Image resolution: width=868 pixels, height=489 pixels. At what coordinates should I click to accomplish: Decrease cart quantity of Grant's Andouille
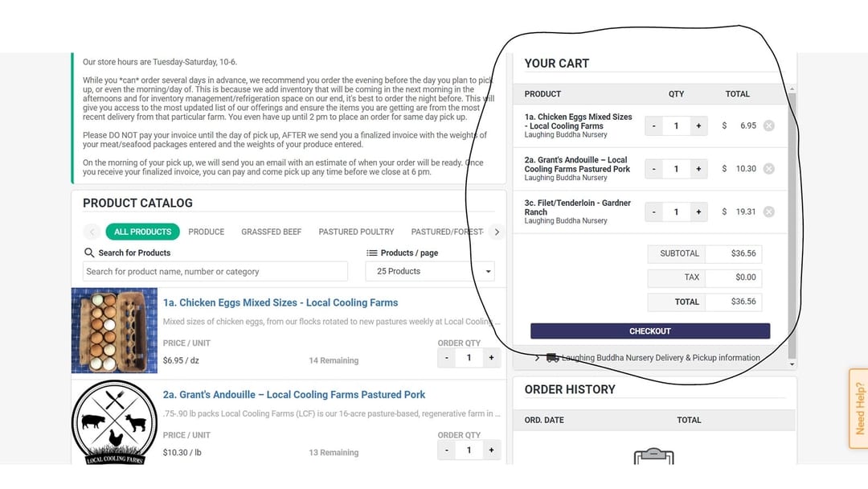point(653,169)
